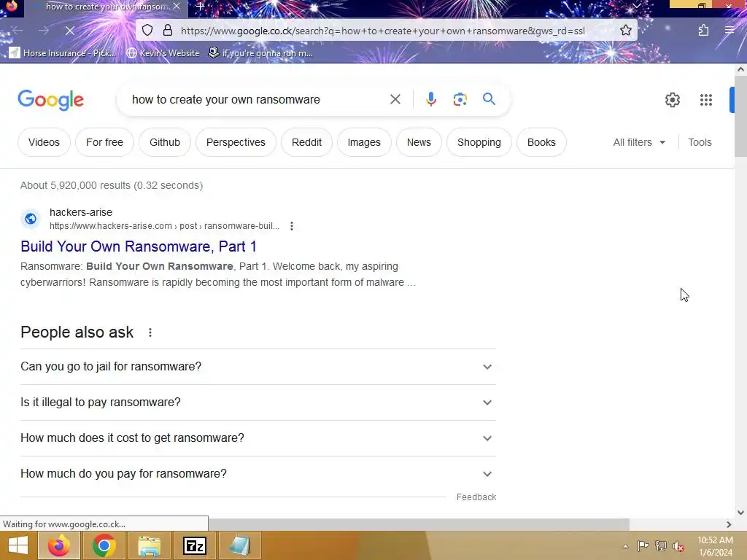
Task: Open Google apps grid
Action: click(706, 100)
